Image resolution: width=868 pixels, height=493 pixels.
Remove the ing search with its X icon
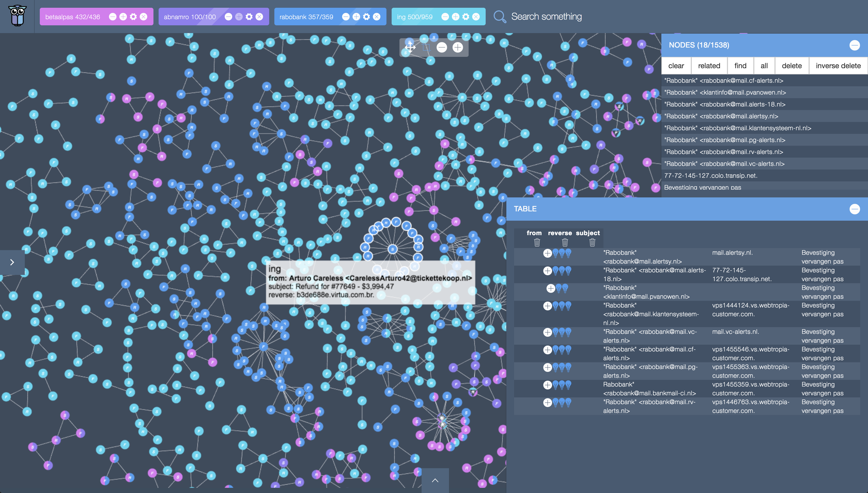(x=476, y=17)
